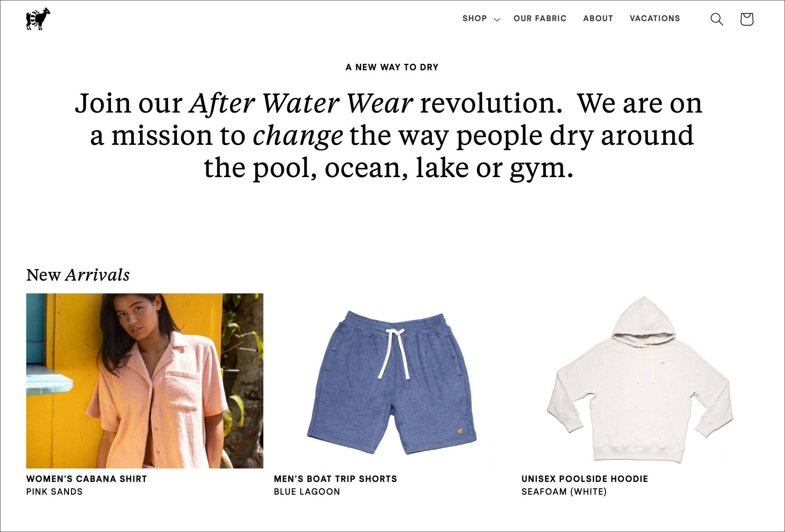
Task: Select the Blue Lagoon color label
Action: tap(307, 491)
